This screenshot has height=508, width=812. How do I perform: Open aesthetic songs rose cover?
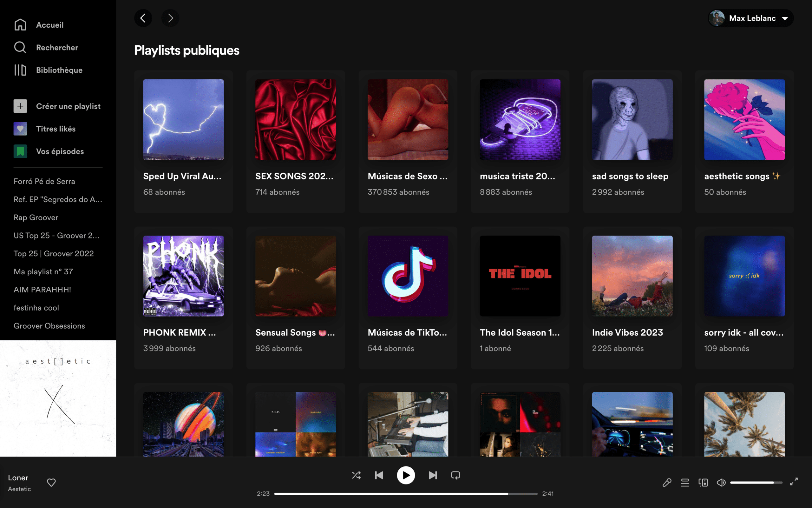(744, 120)
